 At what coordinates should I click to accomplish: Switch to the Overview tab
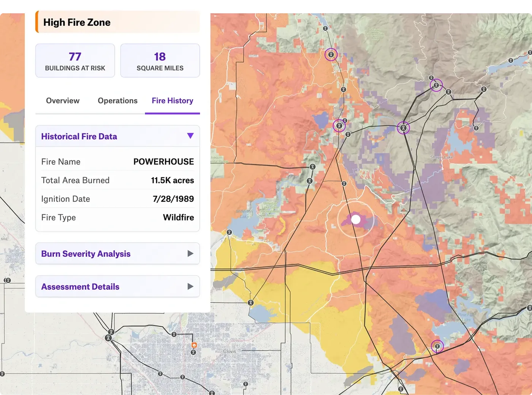63,101
